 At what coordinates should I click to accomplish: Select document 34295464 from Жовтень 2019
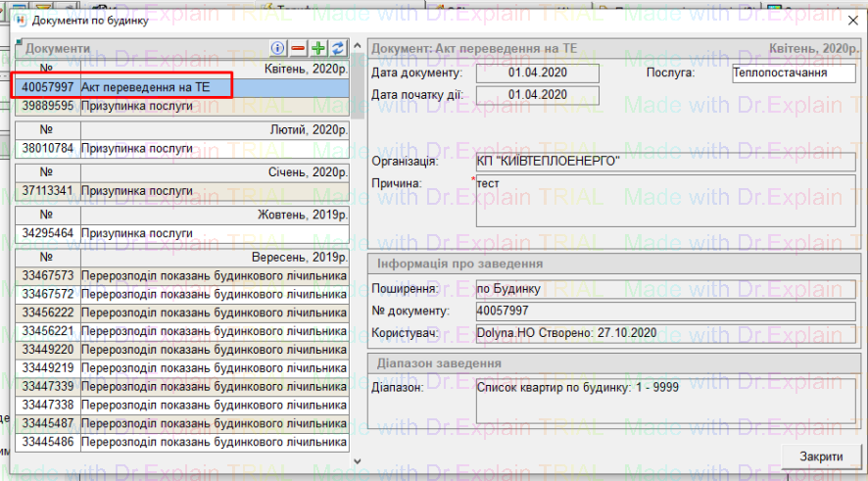[145, 233]
